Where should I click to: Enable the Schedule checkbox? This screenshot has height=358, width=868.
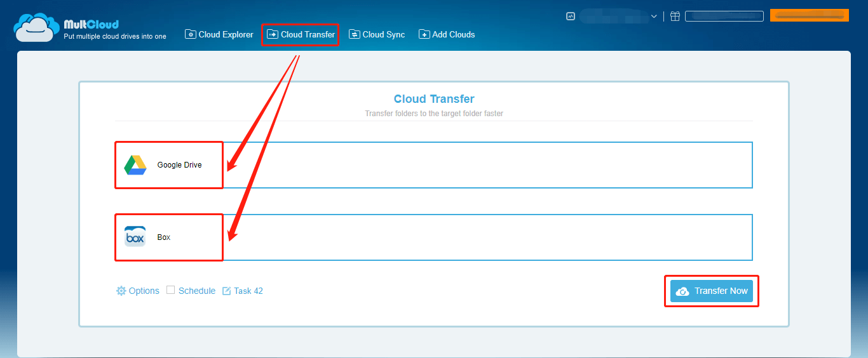click(x=170, y=290)
